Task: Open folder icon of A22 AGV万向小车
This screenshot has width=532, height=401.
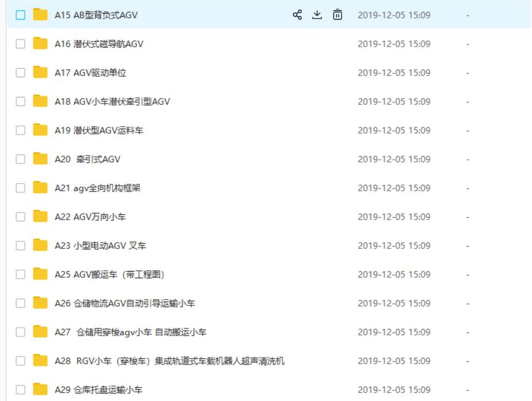Action: coord(40,217)
